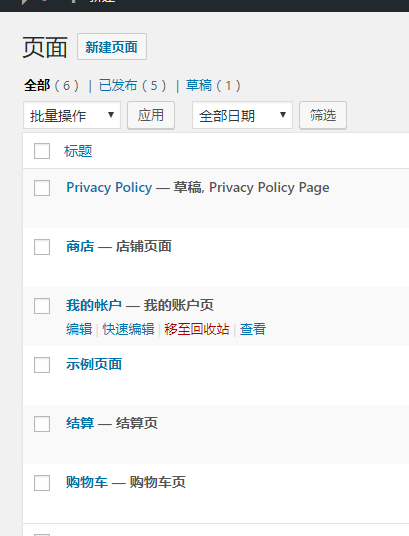The image size is (409, 536).
Task: Click the 筛选 filter button
Action: pyautogui.click(x=323, y=115)
